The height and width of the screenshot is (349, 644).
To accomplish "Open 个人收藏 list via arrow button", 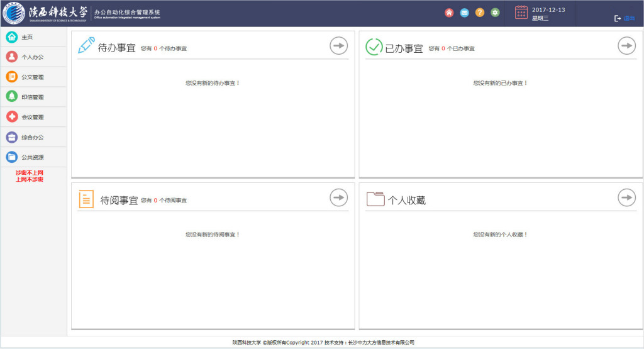I will tap(626, 197).
